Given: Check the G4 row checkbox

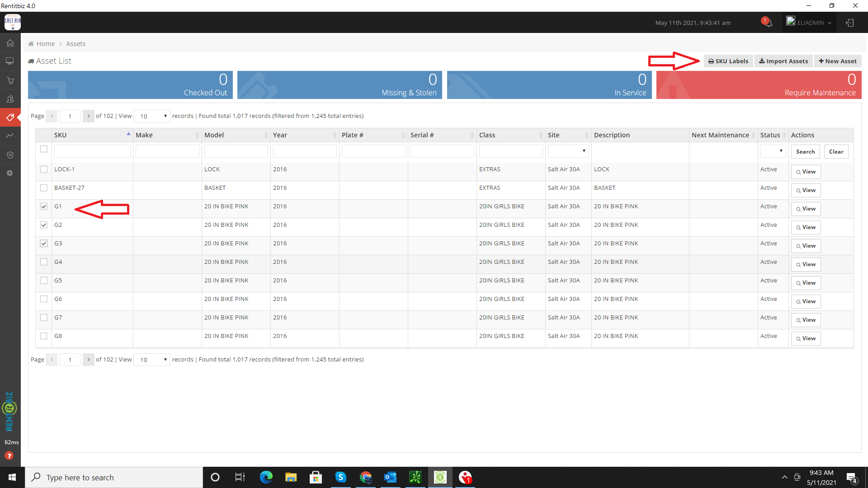Looking at the screenshot, I should tap(44, 262).
